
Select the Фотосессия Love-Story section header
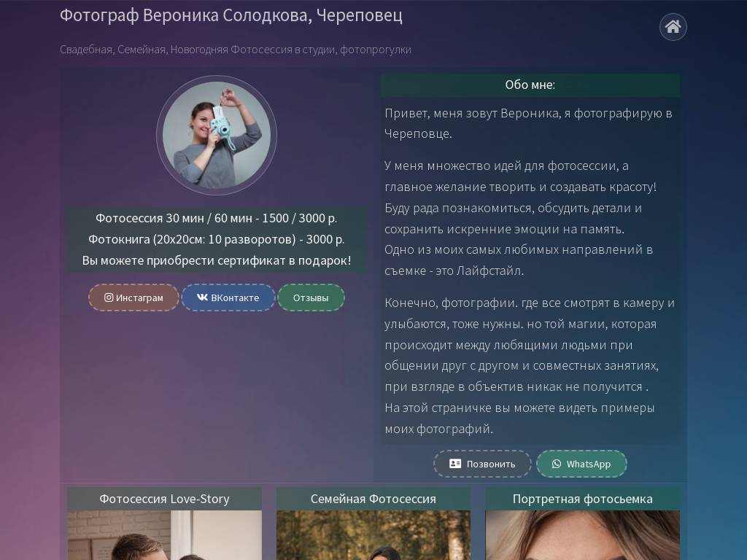tap(164, 499)
